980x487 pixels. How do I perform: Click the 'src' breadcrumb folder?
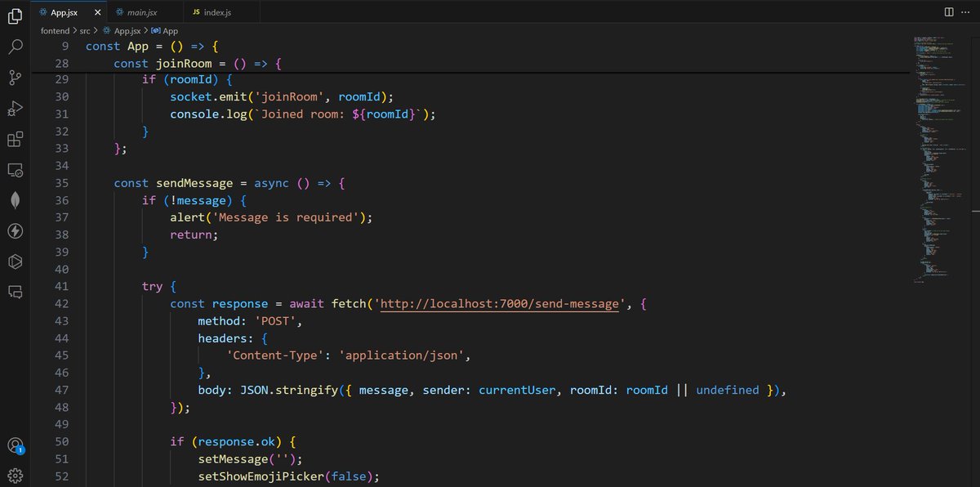(x=85, y=30)
